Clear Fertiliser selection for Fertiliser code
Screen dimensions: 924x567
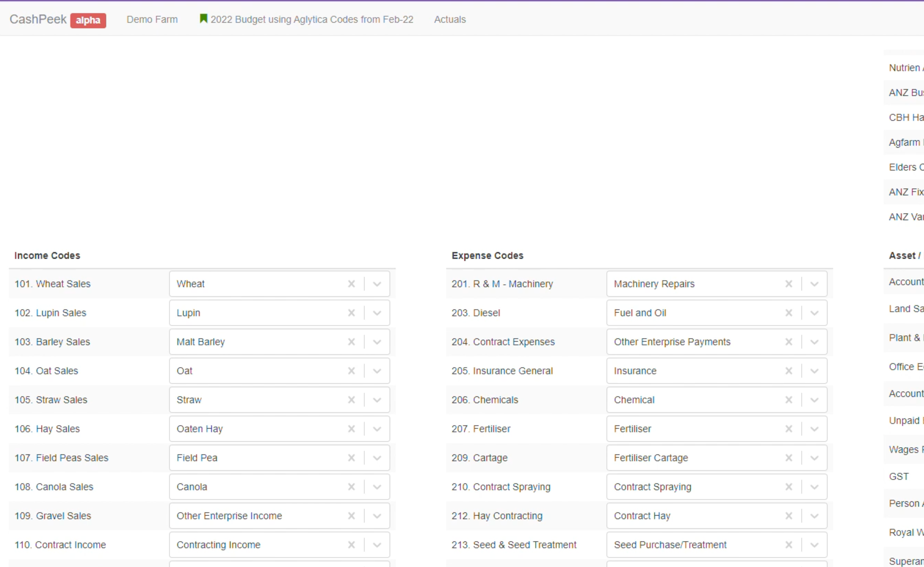point(788,429)
